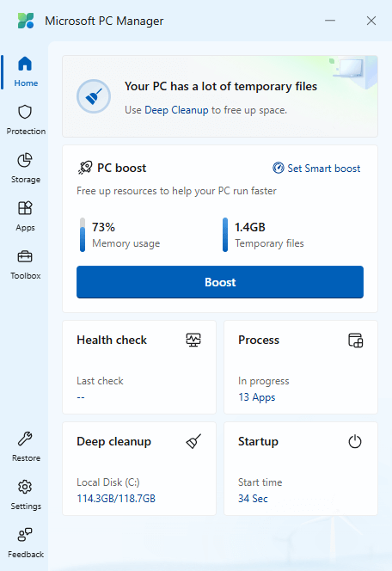
Task: Click the 'Free up resources' description text
Action: pyautogui.click(x=176, y=191)
